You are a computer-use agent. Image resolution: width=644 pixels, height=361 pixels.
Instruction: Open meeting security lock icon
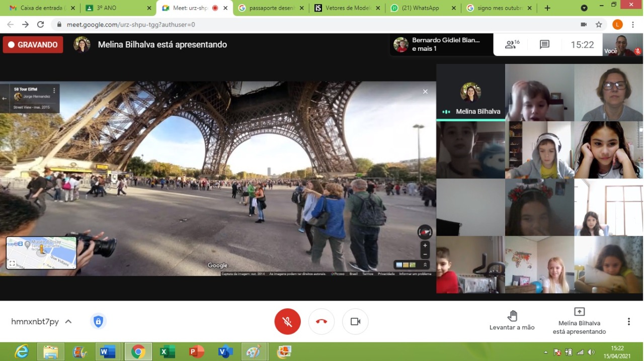(98, 321)
